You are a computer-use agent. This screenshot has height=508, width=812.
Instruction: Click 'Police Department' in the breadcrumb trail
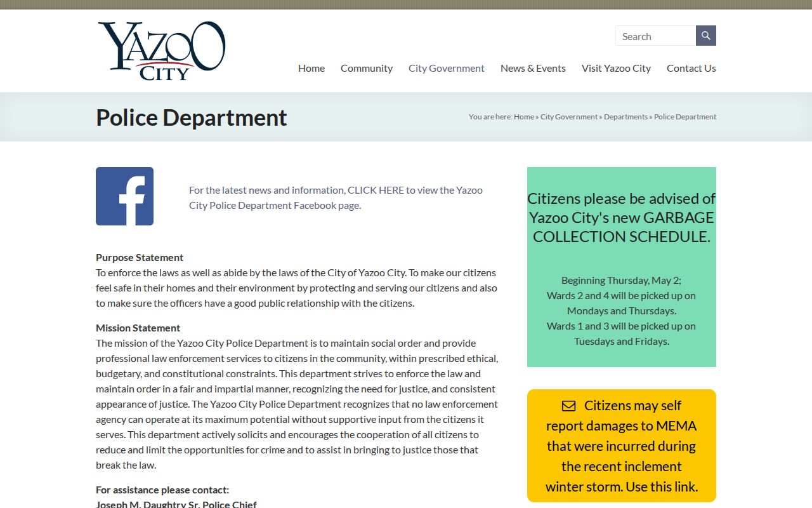(x=685, y=117)
